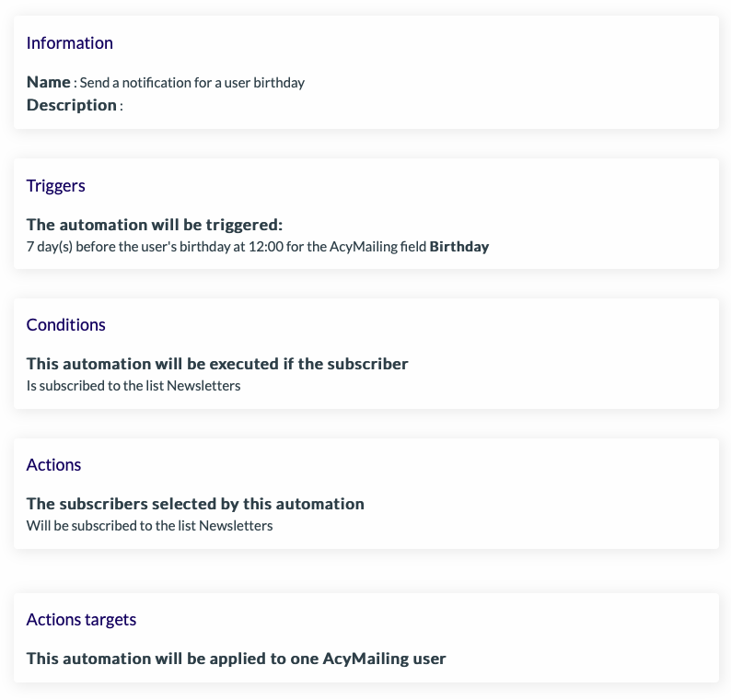Select "The automation will be triggered:" text
The height and width of the screenshot is (700, 731).
coord(155,225)
